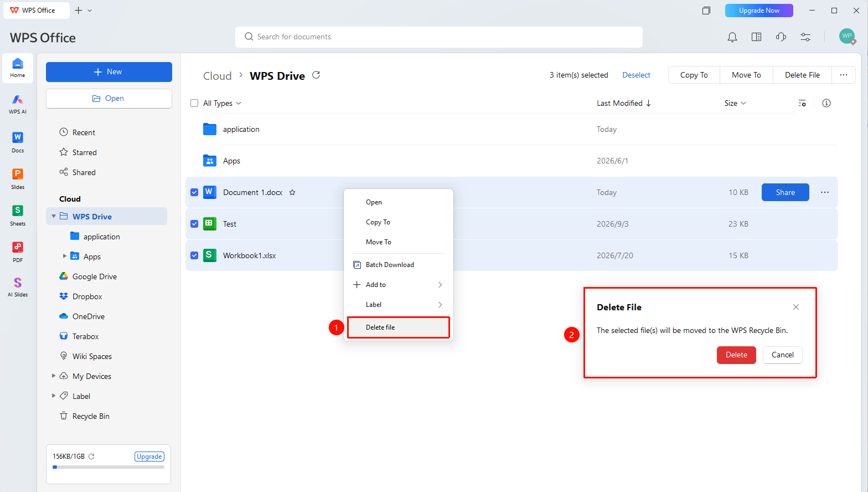Show file details info panel icon
868x492 pixels.
(826, 103)
